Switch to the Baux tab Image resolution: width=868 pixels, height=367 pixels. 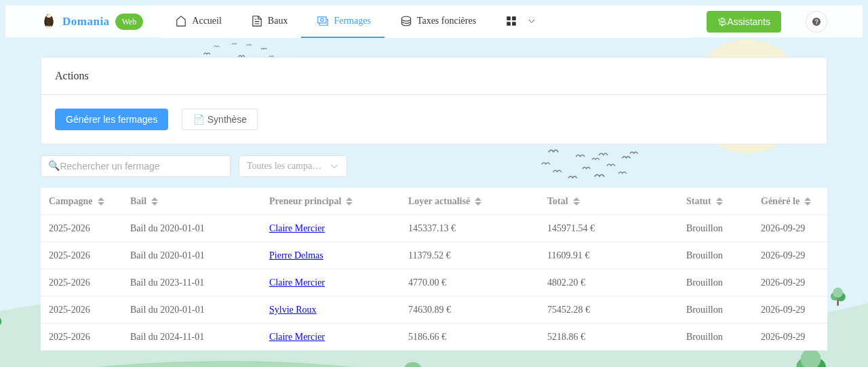tap(270, 21)
